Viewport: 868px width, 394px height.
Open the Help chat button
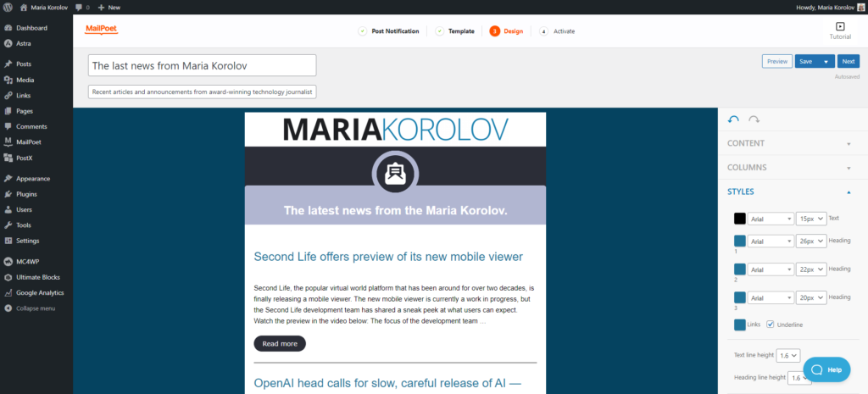[826, 369]
